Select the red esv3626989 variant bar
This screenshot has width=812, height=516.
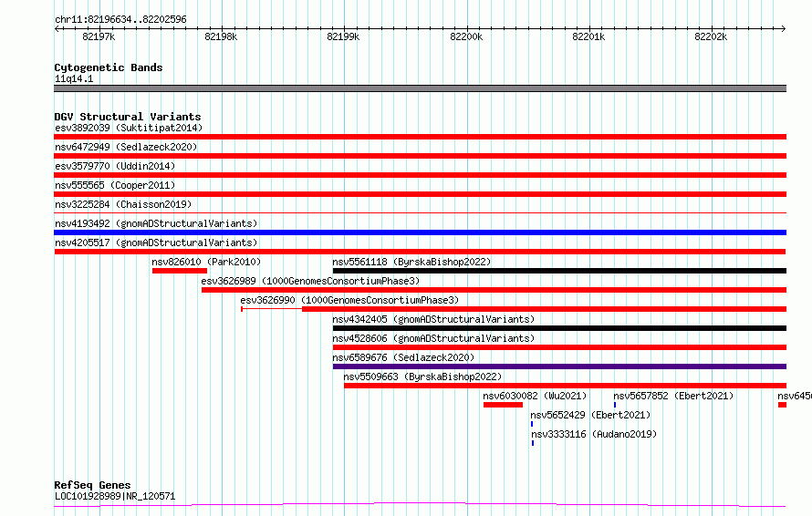pyautogui.click(x=494, y=290)
